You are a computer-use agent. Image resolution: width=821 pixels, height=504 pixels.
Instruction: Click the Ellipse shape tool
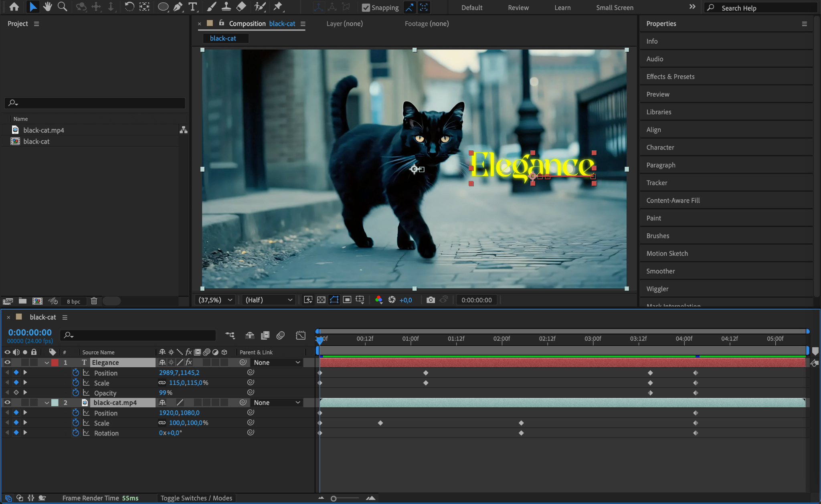coord(163,7)
